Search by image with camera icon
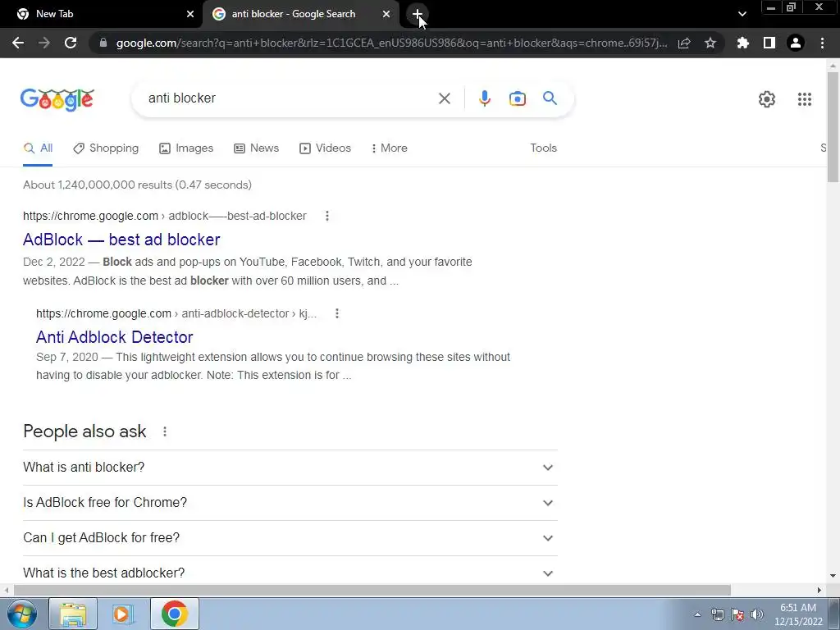The width and height of the screenshot is (840, 630). [x=517, y=98]
